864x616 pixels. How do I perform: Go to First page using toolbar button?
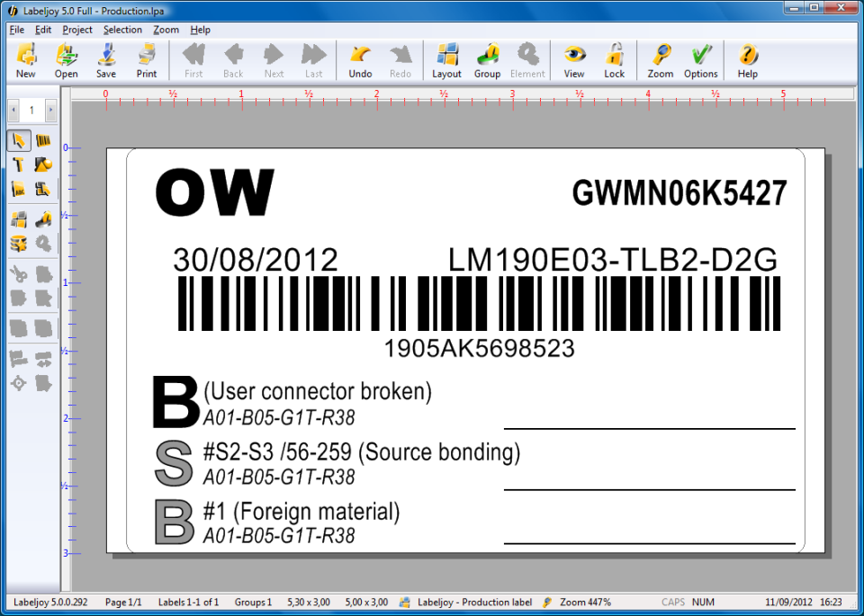193,60
